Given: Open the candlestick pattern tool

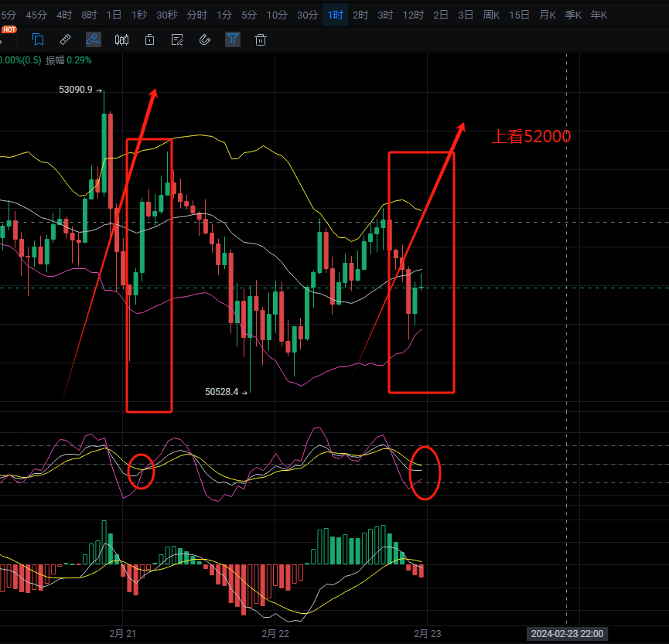Looking at the screenshot, I should coord(121,39).
